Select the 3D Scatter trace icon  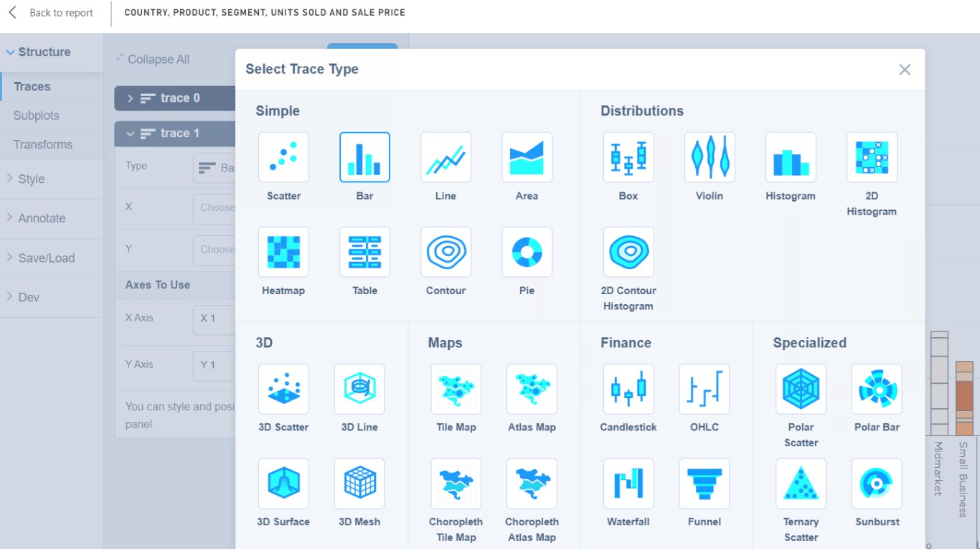283,389
